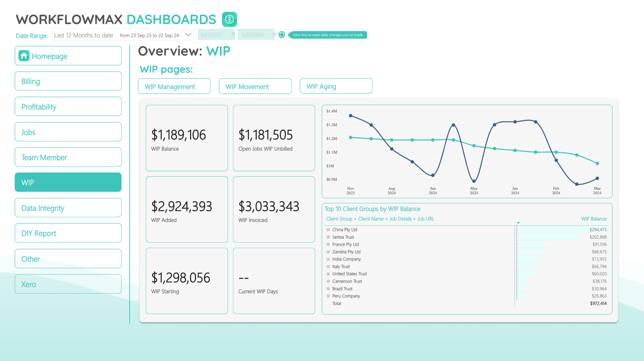Image resolution: width=644 pixels, height=361 pixels.
Task: Go to the WIP Aging page
Action: [x=336, y=87]
